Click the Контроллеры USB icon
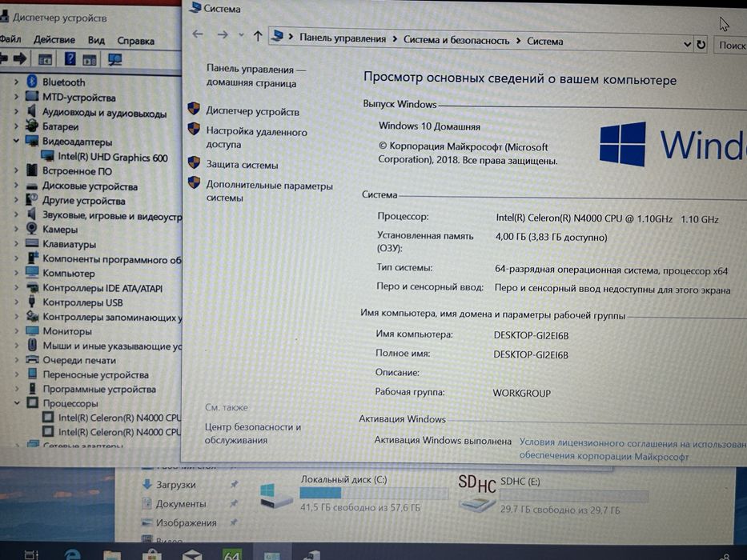The height and width of the screenshot is (560, 747). click(32, 302)
